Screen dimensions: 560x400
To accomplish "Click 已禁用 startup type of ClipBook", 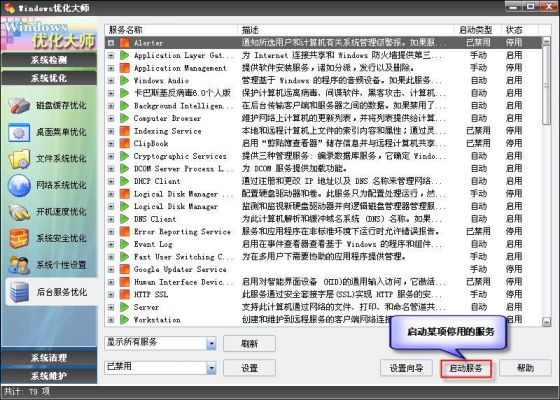I will pos(478,143).
